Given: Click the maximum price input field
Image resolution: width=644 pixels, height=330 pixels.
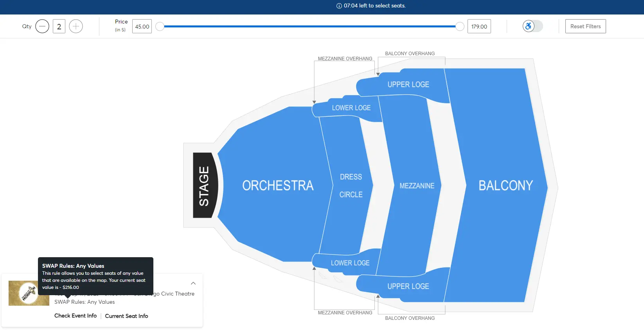Looking at the screenshot, I should pyautogui.click(x=479, y=26).
